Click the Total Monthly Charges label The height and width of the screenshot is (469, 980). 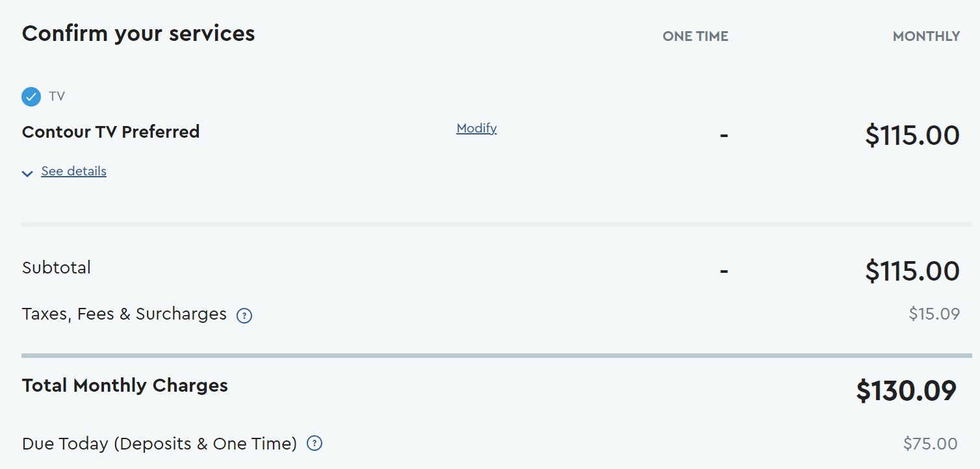pos(125,386)
